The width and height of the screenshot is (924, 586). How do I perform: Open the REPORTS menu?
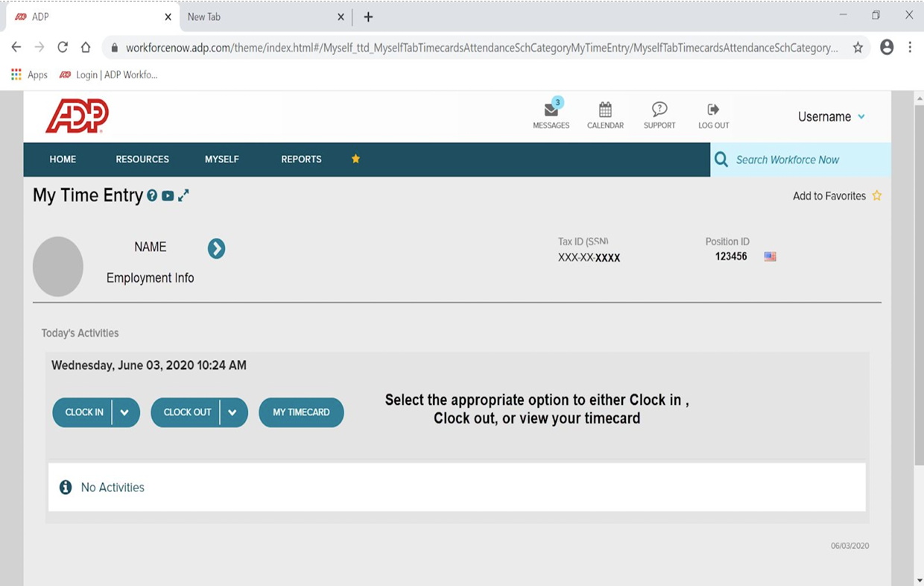[x=301, y=159]
